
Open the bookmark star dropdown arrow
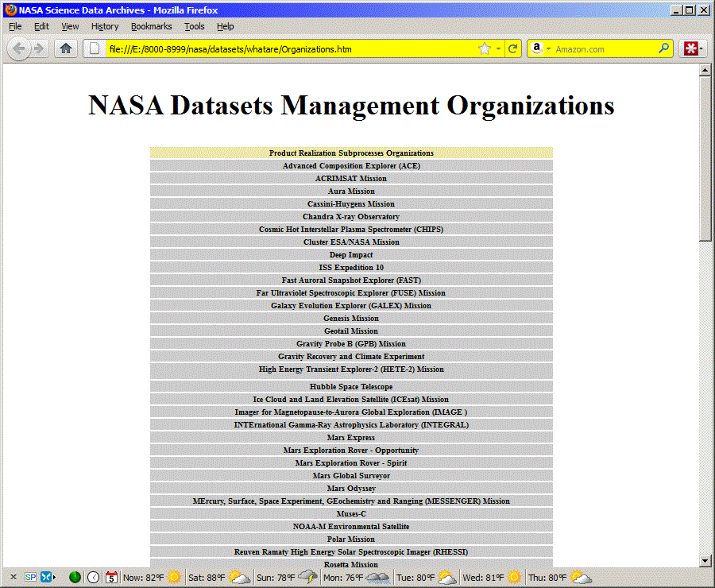click(x=498, y=48)
